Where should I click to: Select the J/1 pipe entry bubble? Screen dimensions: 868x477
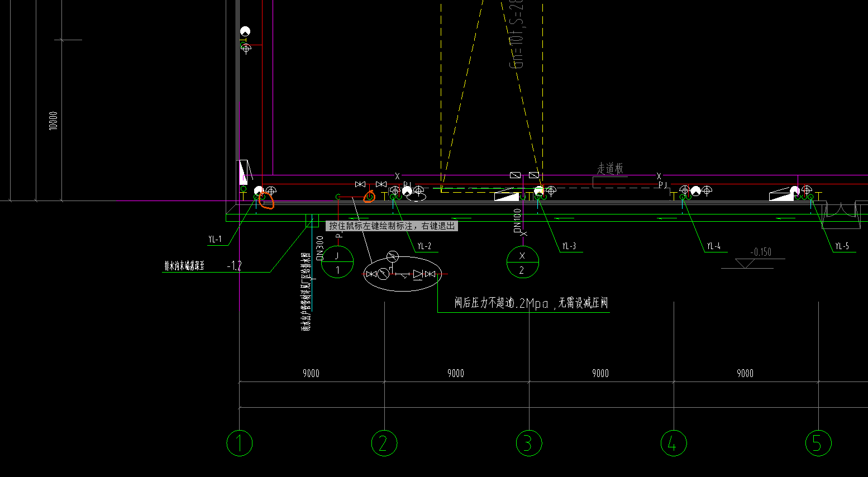point(337,262)
